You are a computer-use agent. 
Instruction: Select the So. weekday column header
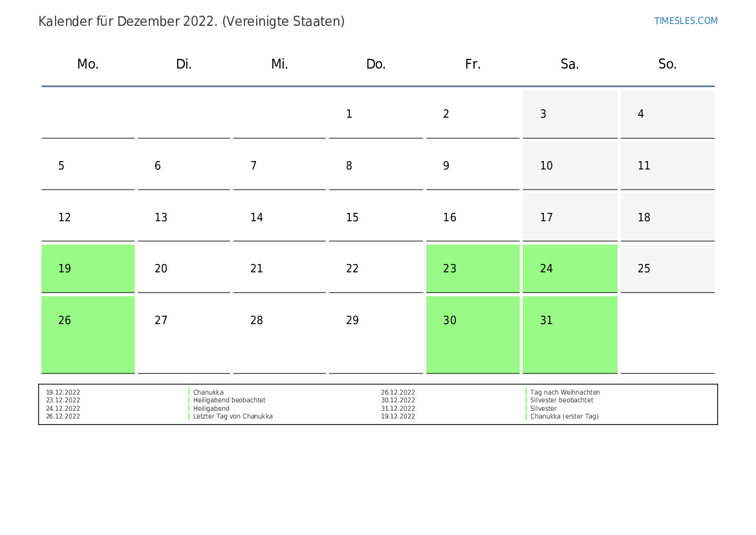click(x=667, y=64)
